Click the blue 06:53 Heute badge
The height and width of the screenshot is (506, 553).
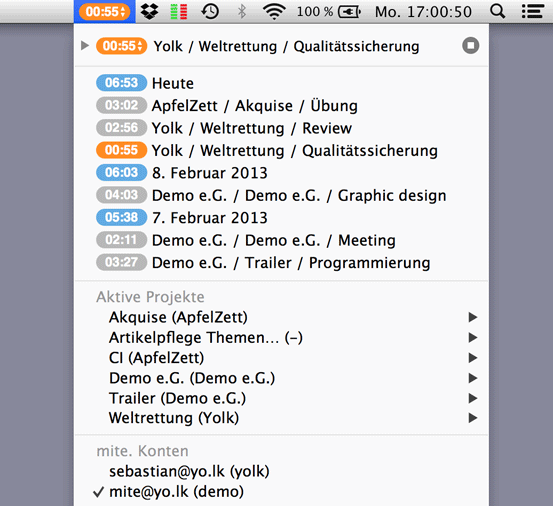tap(121, 83)
